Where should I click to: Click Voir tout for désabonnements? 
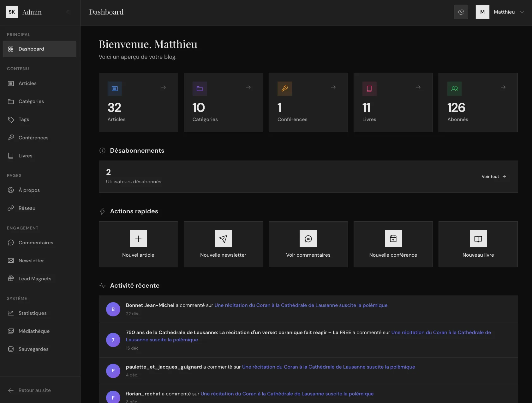point(493,176)
